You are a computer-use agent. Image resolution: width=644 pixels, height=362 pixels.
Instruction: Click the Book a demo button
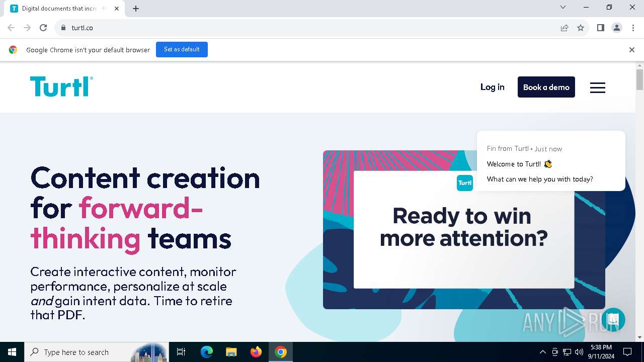click(x=546, y=87)
